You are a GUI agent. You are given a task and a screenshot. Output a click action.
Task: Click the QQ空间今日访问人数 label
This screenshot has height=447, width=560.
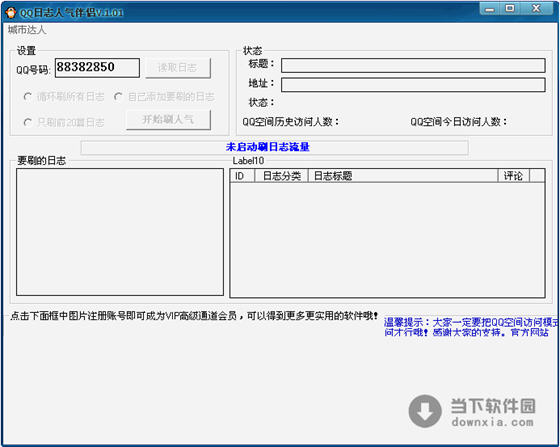pyautogui.click(x=459, y=122)
